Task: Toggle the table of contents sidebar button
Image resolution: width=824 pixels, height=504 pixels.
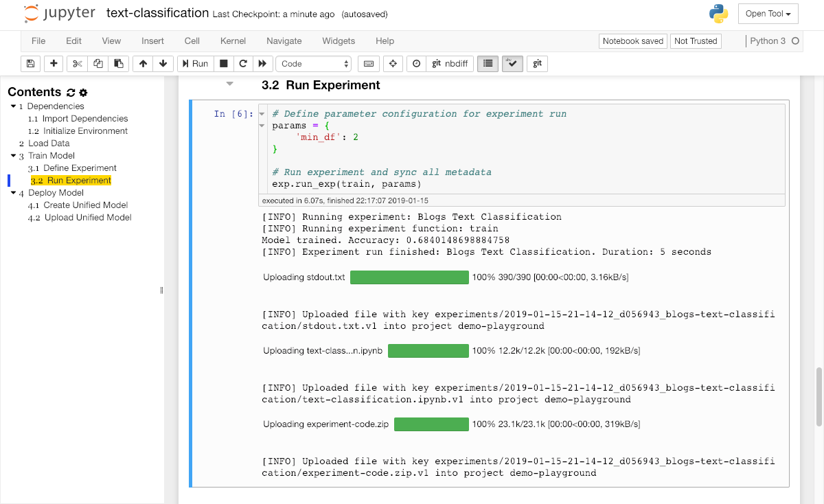Action: 488,64
